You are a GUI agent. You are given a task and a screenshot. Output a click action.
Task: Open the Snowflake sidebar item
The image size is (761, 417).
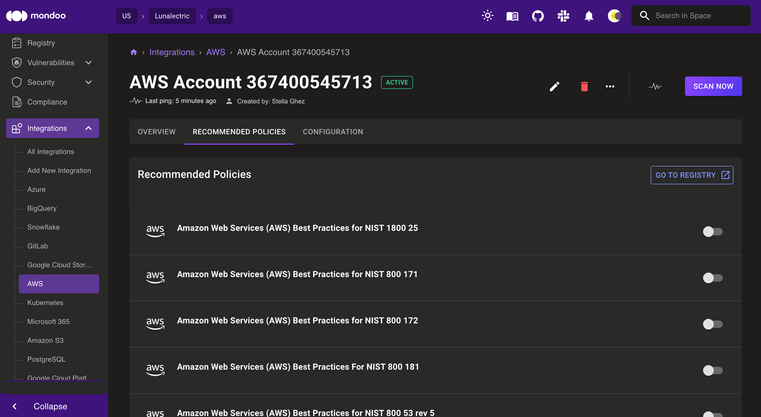click(43, 227)
